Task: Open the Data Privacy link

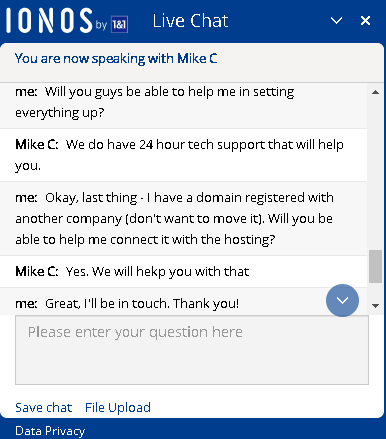Action: click(50, 431)
